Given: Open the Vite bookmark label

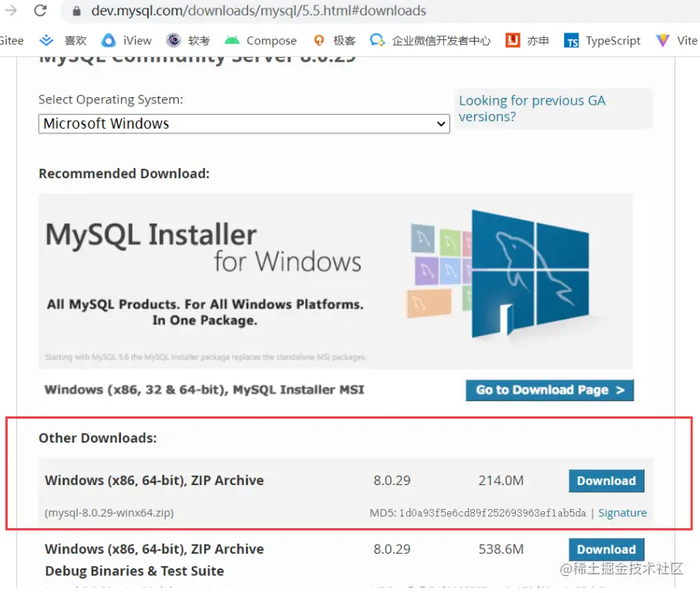Looking at the screenshot, I should 687,41.
